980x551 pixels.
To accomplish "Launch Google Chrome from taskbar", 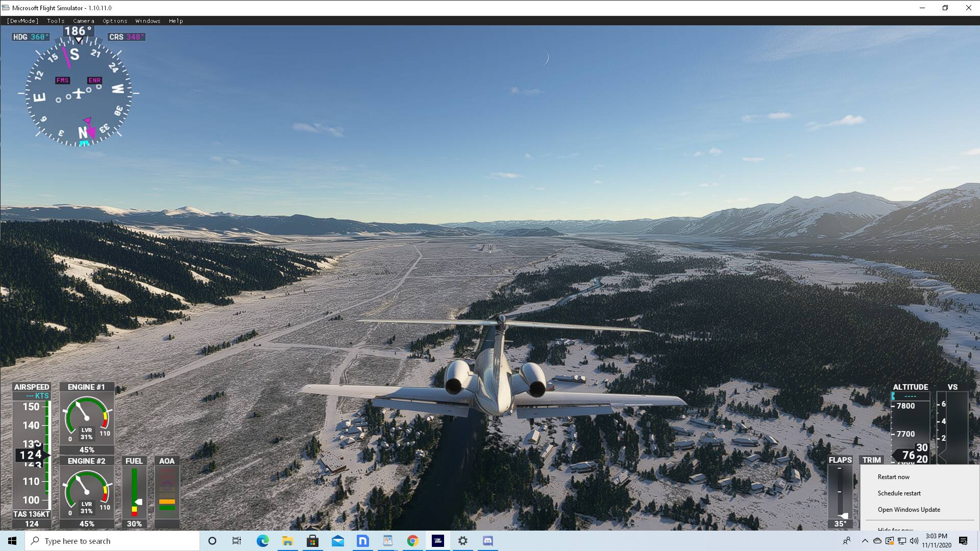I will click(412, 541).
